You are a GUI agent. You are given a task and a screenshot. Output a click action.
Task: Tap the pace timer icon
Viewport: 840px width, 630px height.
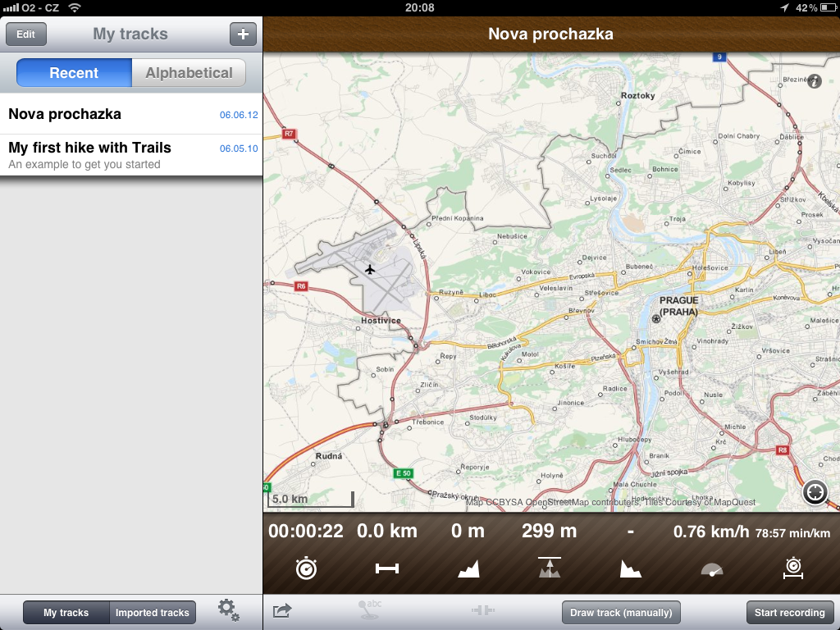click(x=793, y=568)
